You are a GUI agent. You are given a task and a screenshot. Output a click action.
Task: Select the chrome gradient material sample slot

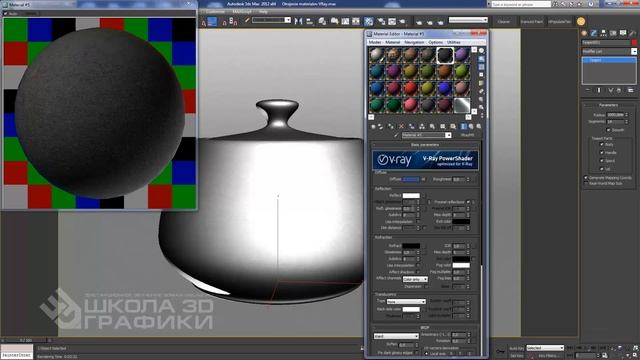coord(462,105)
